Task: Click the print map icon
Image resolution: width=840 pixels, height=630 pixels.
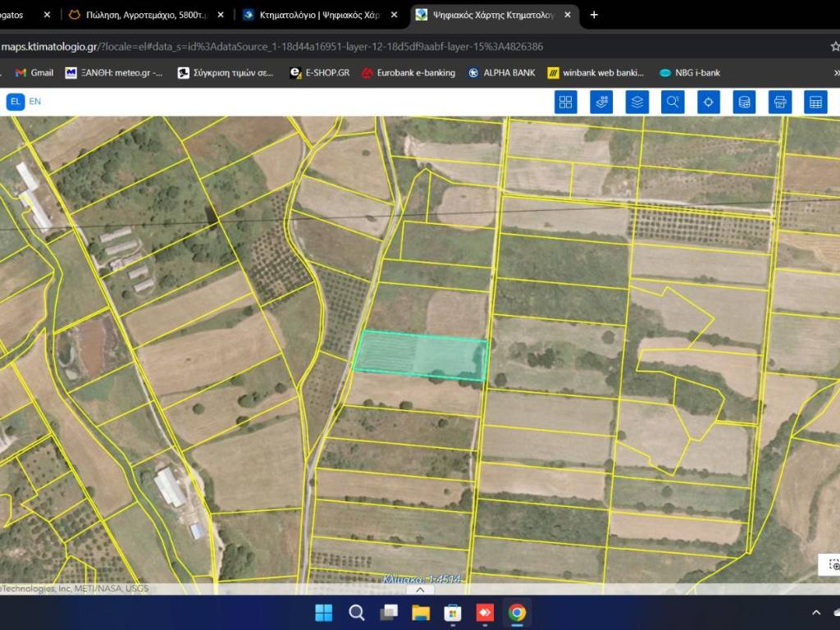Action: tap(780, 102)
